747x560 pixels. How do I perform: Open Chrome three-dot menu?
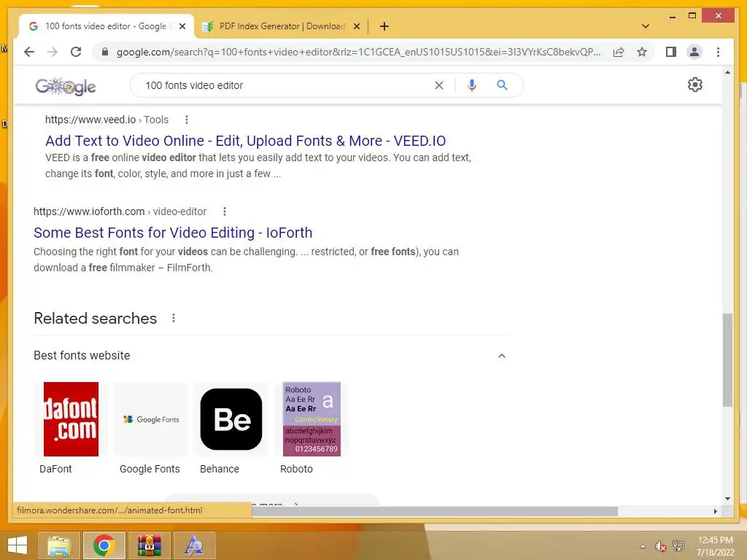point(718,52)
